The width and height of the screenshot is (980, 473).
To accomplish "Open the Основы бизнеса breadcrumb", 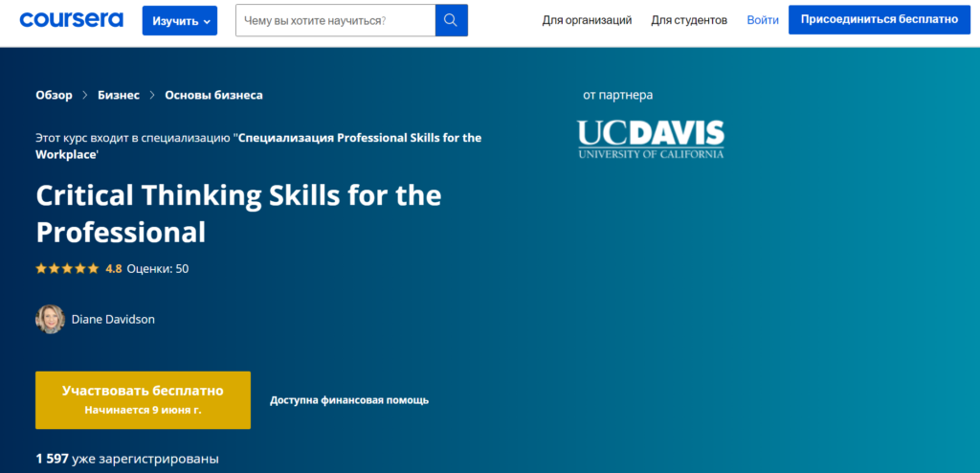I will pos(213,95).
